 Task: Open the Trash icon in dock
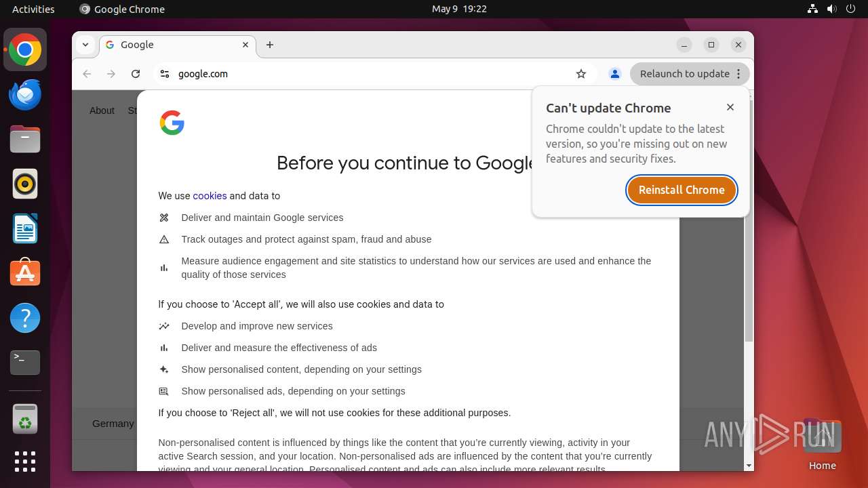tap(25, 419)
